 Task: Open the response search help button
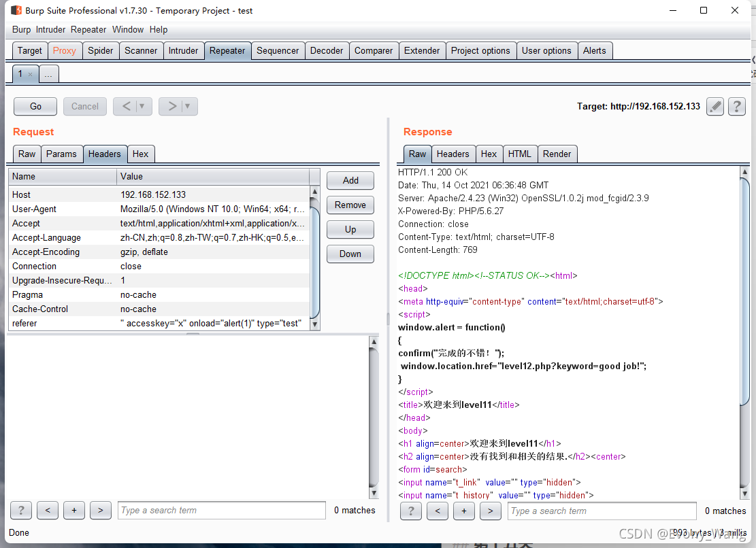[411, 511]
